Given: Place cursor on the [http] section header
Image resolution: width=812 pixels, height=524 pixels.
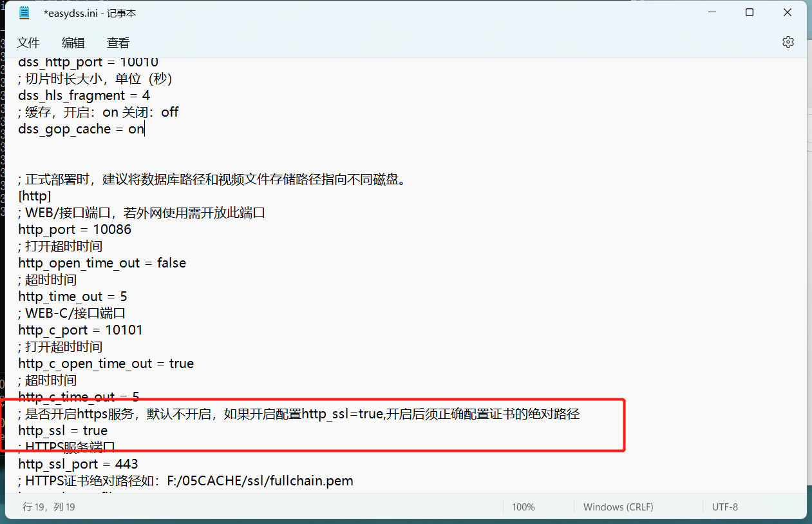Looking at the screenshot, I should click(35, 196).
